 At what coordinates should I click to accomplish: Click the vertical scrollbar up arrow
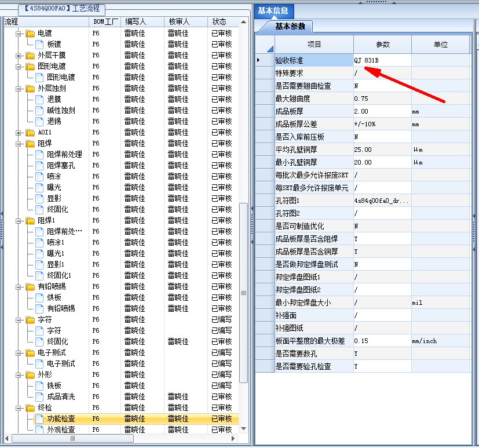click(243, 22)
